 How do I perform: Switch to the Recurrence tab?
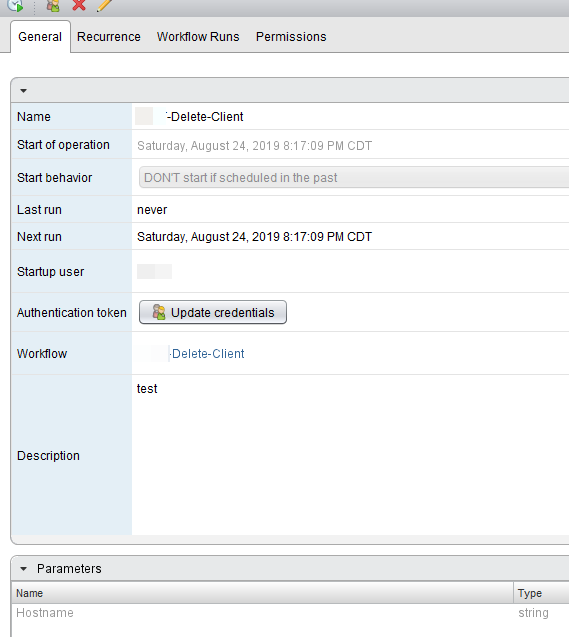click(x=108, y=37)
